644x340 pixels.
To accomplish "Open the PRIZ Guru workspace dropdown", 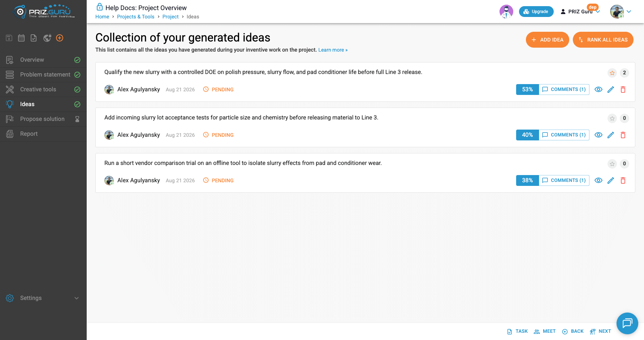I will pos(580,12).
